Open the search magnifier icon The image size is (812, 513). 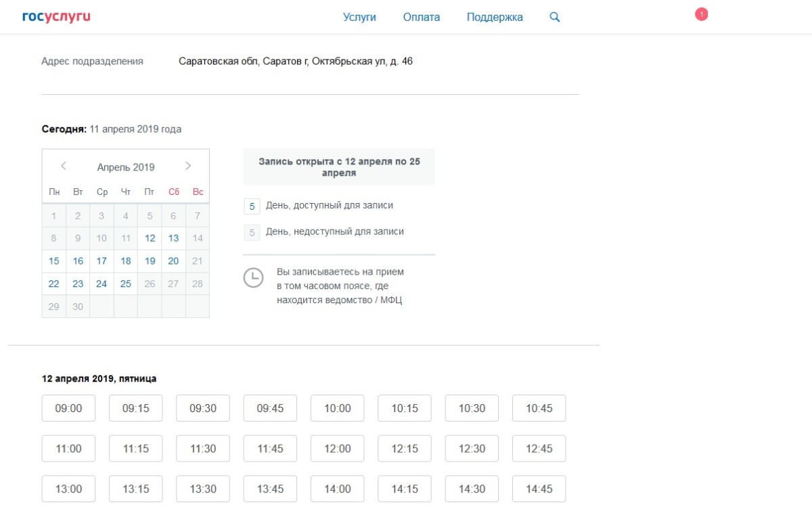pos(555,18)
